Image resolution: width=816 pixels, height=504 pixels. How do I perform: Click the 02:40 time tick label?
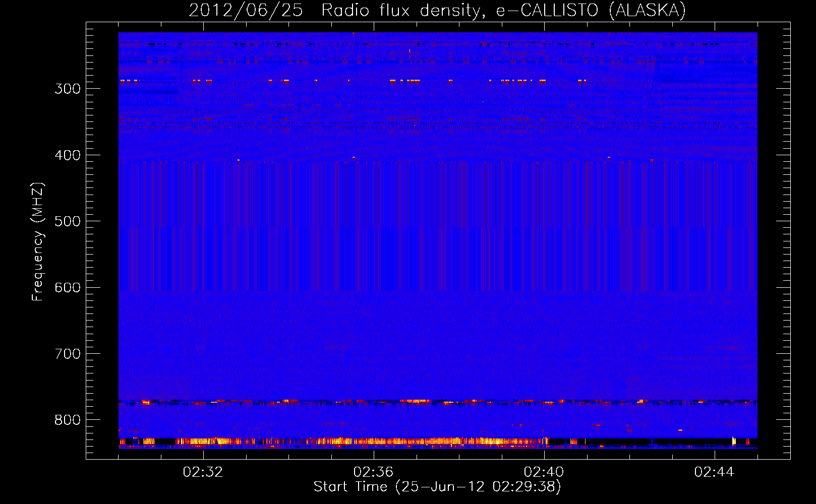point(544,472)
